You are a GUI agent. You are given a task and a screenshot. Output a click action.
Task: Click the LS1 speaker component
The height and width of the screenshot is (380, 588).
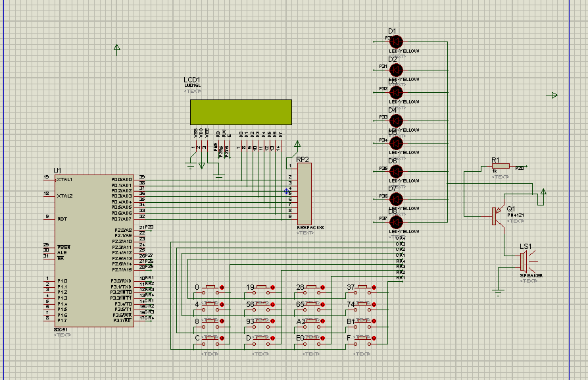(524, 261)
